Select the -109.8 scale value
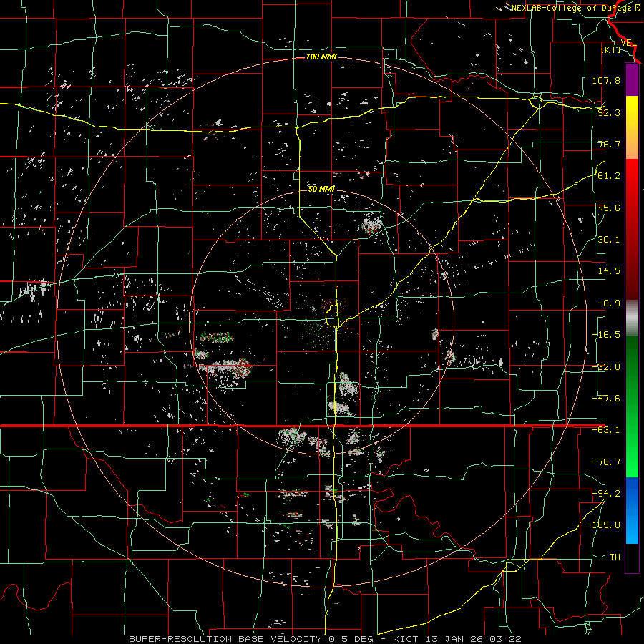 click(603, 525)
